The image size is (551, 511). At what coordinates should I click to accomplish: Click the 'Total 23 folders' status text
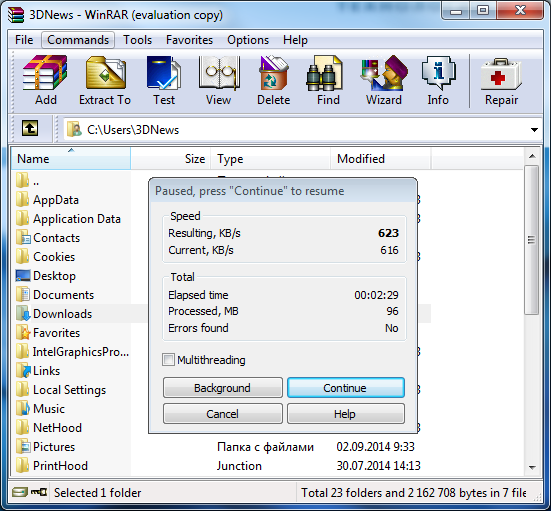(413, 492)
